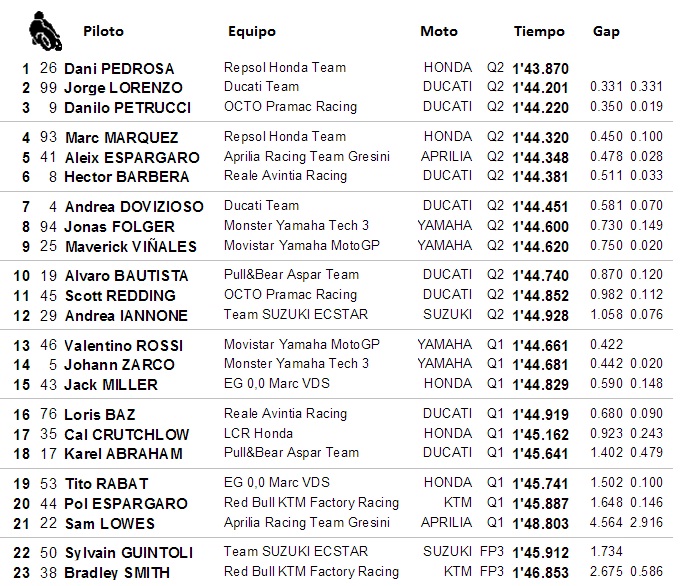Image resolution: width=694 pixels, height=586 pixels.
Task: Click the Moto column header
Action: coord(439,31)
